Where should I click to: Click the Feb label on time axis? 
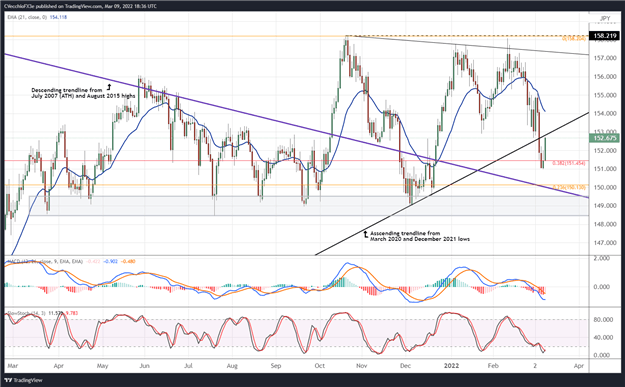click(493, 366)
